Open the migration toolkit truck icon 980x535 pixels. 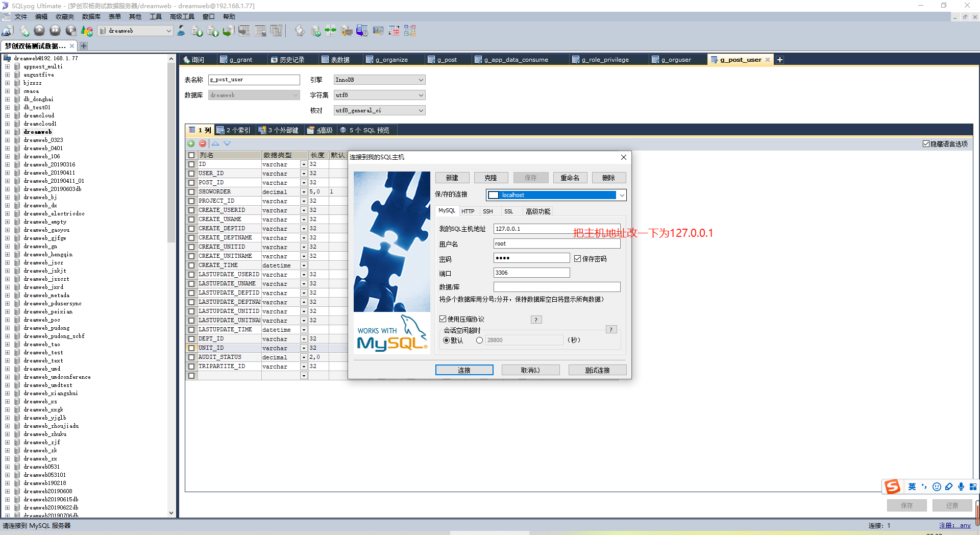pos(347,31)
